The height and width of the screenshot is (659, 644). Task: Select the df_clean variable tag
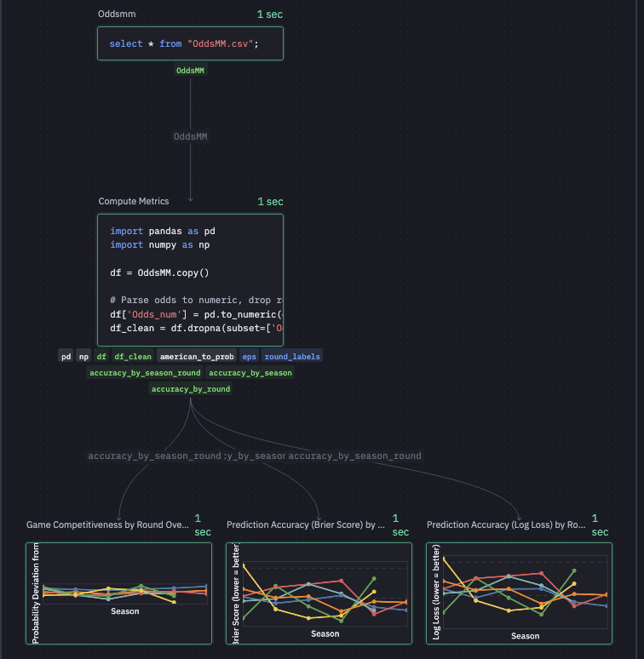point(133,357)
